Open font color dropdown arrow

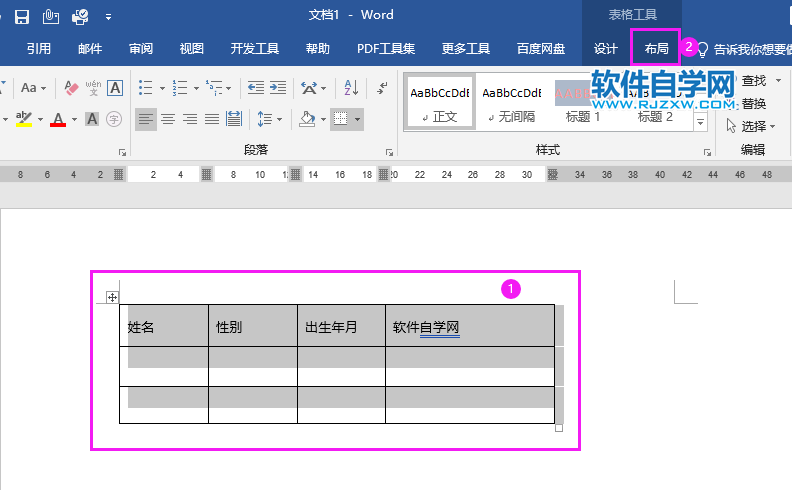tap(74, 120)
